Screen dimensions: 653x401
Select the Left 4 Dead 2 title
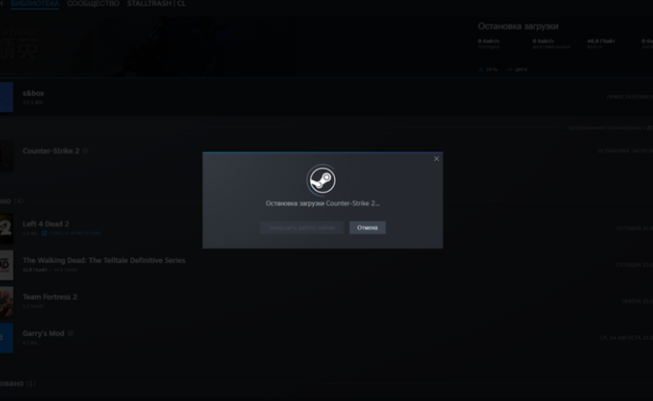[x=46, y=224]
